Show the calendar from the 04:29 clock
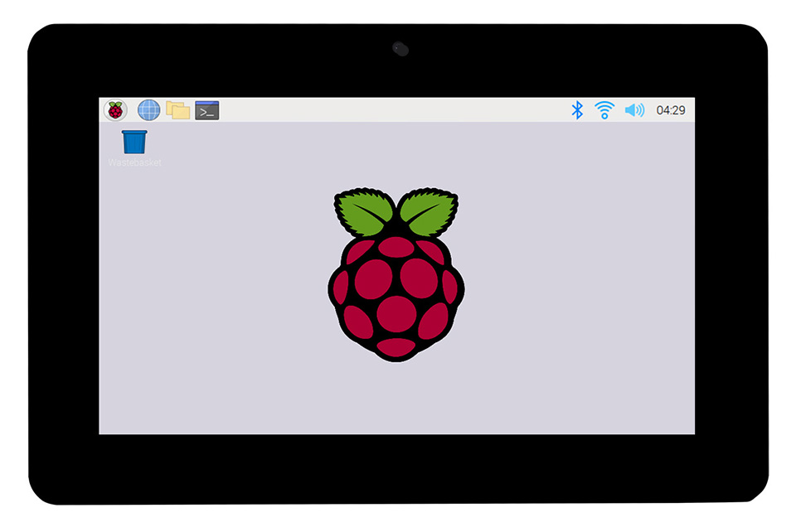Screen dimensions: 796x532 (671, 110)
